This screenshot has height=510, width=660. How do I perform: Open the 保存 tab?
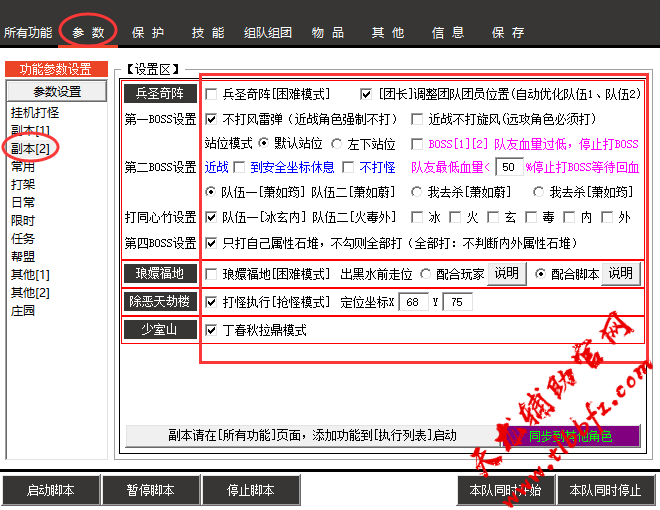tap(508, 32)
